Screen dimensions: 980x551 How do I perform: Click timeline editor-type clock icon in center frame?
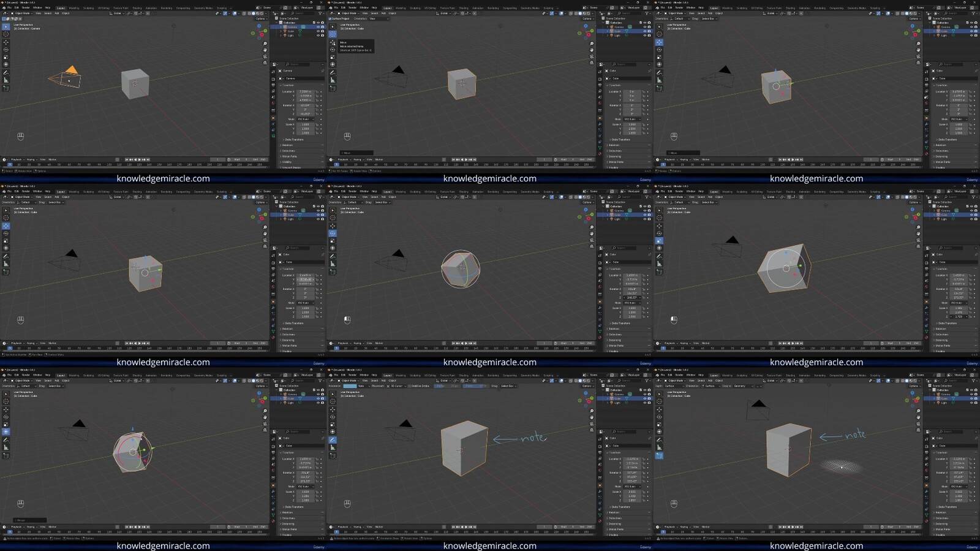(x=331, y=343)
